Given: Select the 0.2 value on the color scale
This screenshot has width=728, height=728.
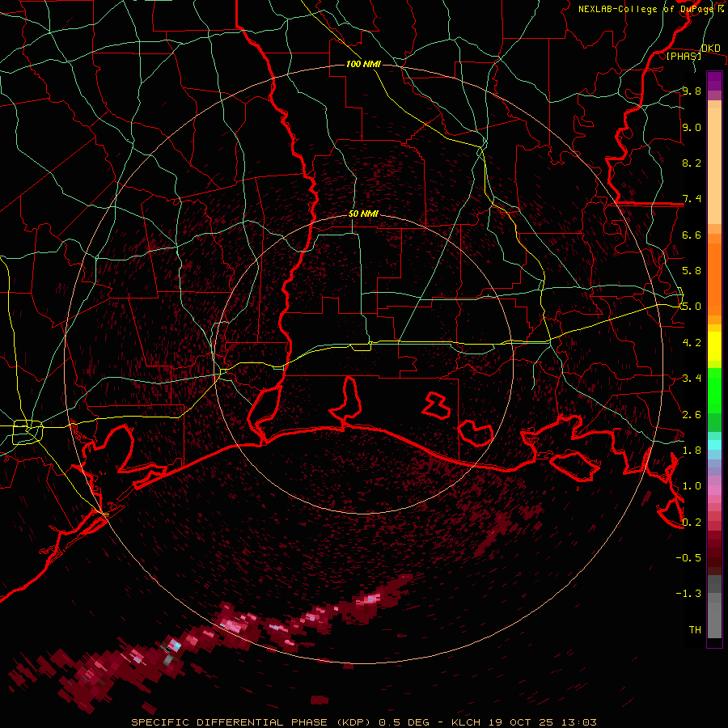Looking at the screenshot, I should (692, 522).
